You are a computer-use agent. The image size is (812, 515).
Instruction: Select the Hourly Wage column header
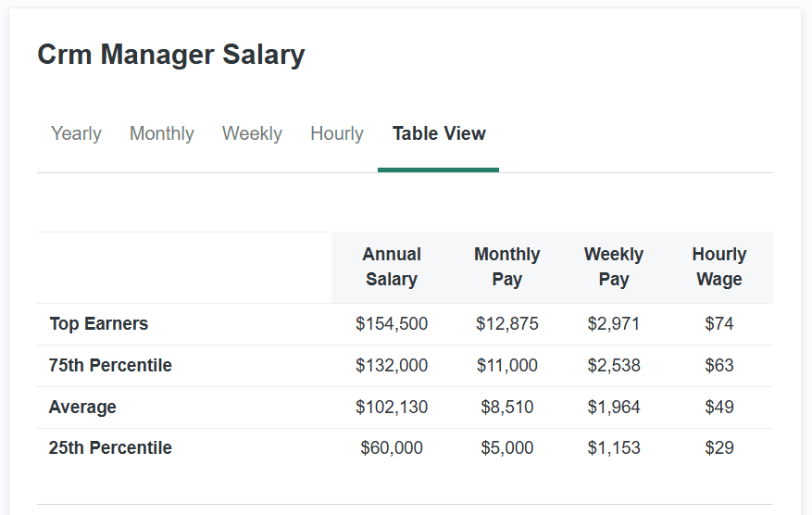tap(719, 267)
